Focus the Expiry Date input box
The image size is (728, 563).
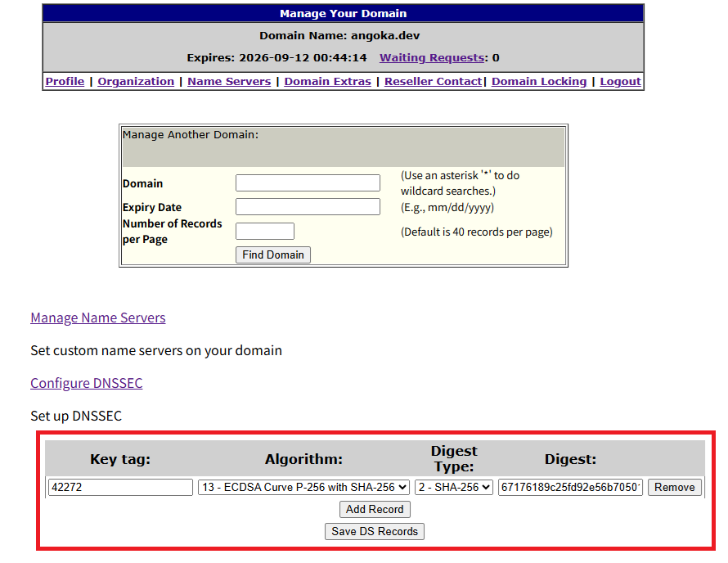click(x=308, y=207)
